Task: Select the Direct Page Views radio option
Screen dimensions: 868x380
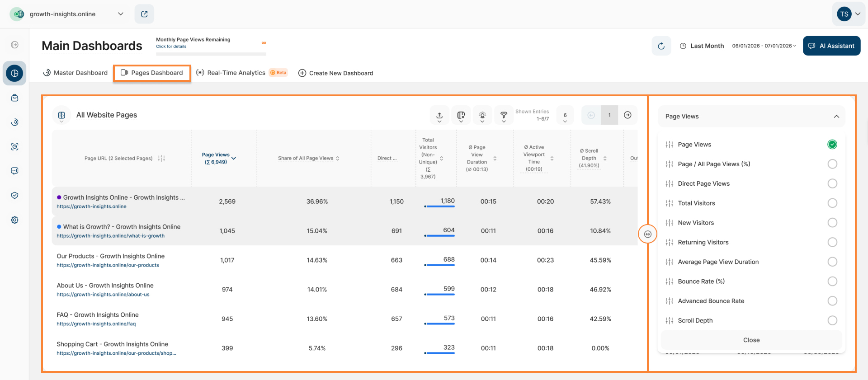Action: (832, 184)
